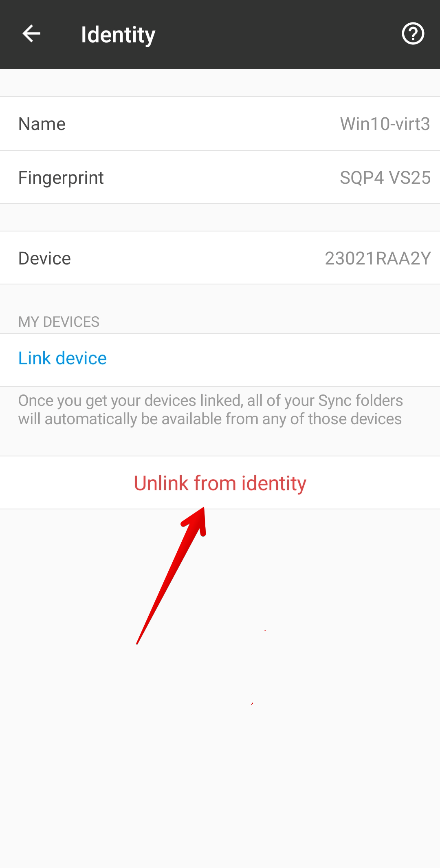Tap the spacer between Fingerprint and Device
The height and width of the screenshot is (868, 440).
[220, 217]
